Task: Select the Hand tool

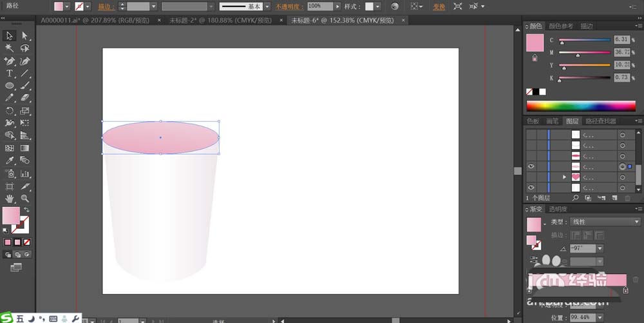Action: (x=10, y=199)
